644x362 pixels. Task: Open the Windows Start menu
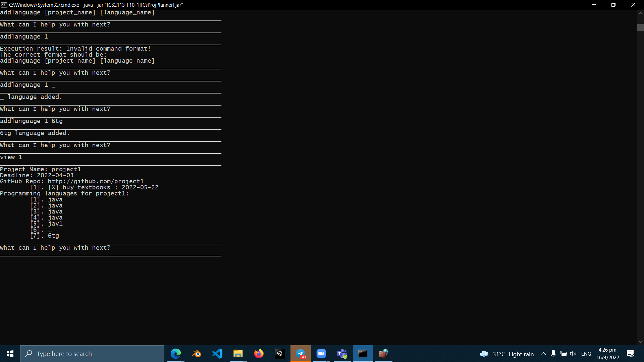coord(10,354)
